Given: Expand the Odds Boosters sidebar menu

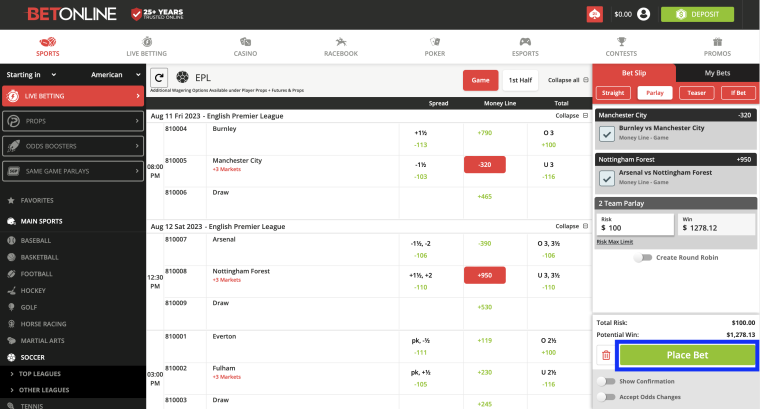Looking at the screenshot, I should pyautogui.click(x=73, y=146).
